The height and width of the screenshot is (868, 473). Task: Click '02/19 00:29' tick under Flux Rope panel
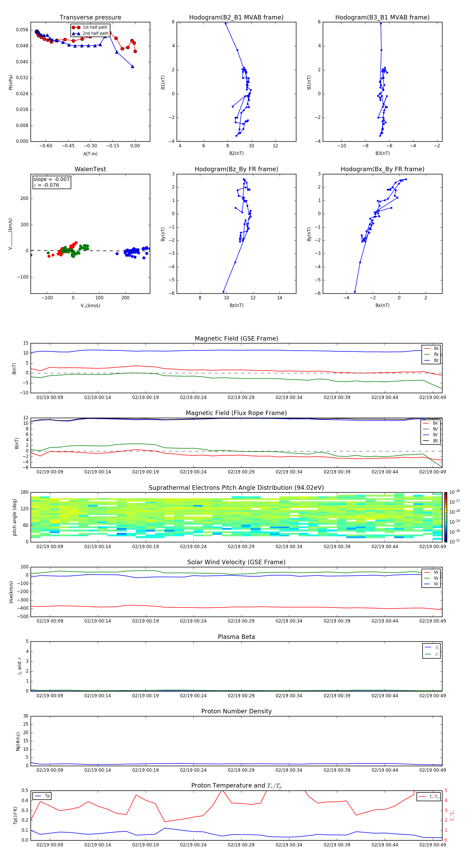click(241, 472)
